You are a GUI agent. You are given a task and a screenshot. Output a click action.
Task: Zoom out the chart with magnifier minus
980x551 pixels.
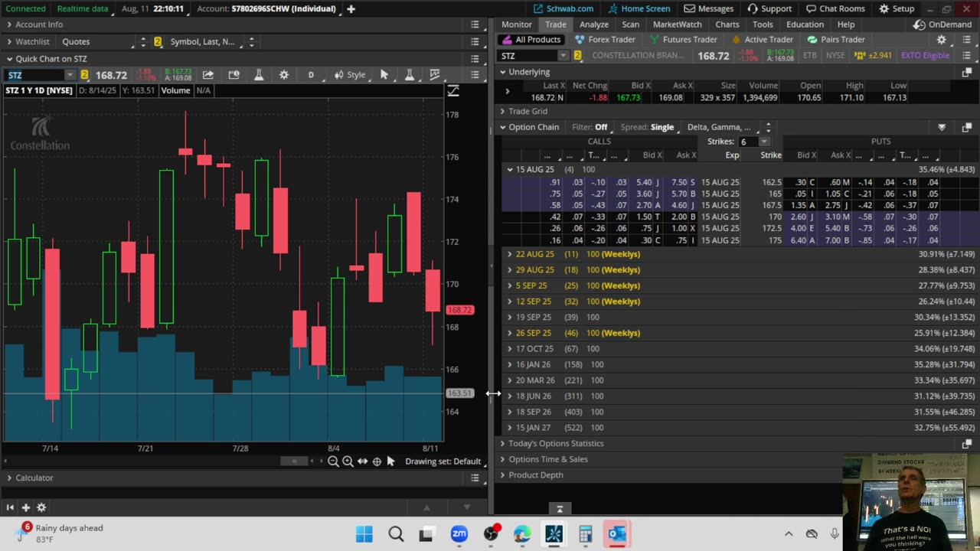[x=333, y=461]
